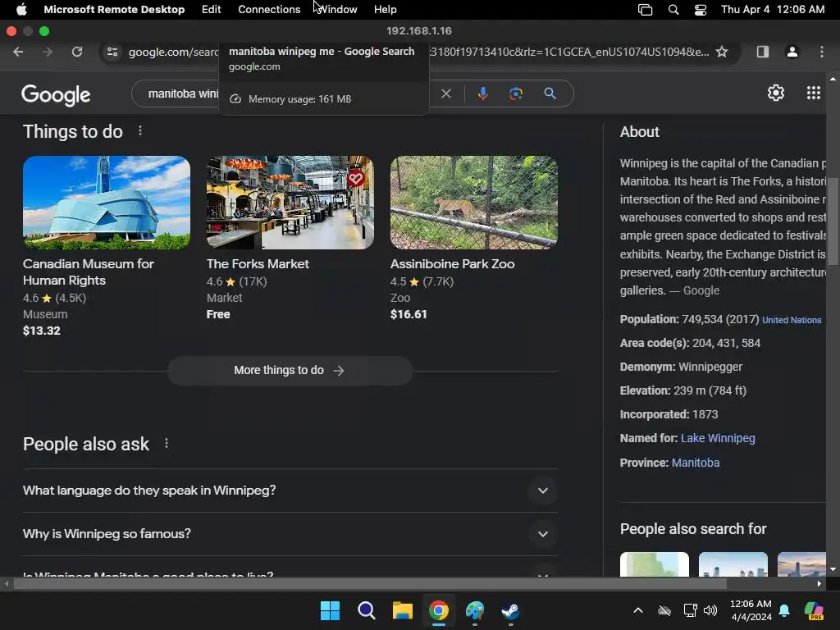Open Windows clock and date
Viewport: 840px width, 630px height.
(x=751, y=610)
